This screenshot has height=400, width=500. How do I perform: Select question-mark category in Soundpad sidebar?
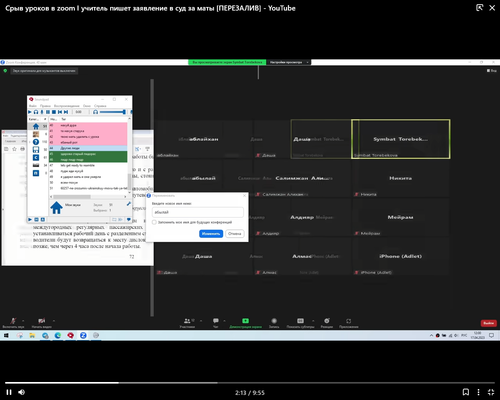coord(36,142)
